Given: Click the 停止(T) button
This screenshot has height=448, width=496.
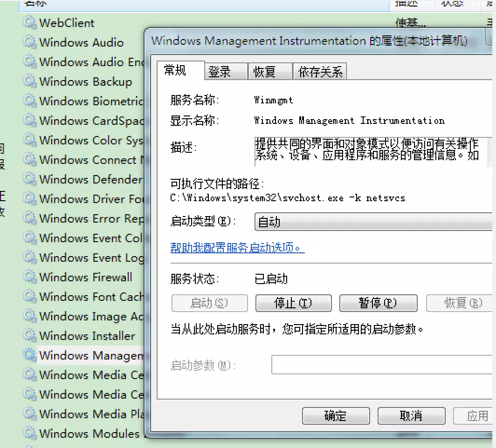Looking at the screenshot, I should [x=293, y=303].
